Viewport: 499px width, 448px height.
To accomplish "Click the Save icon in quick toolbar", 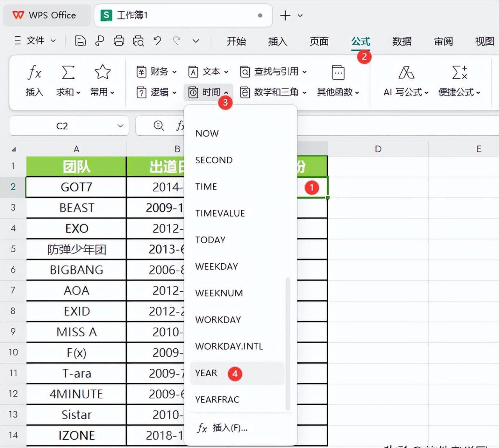I will click(x=80, y=41).
